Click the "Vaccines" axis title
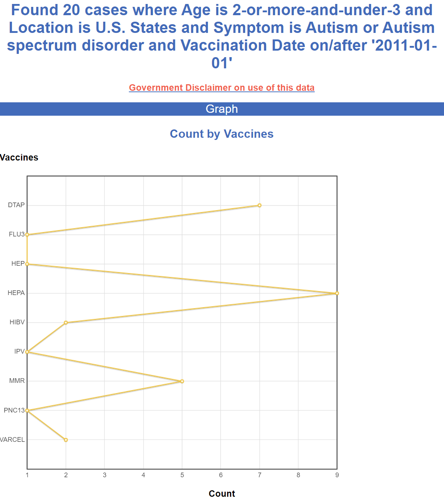The height and width of the screenshot is (504, 444). 19,158
